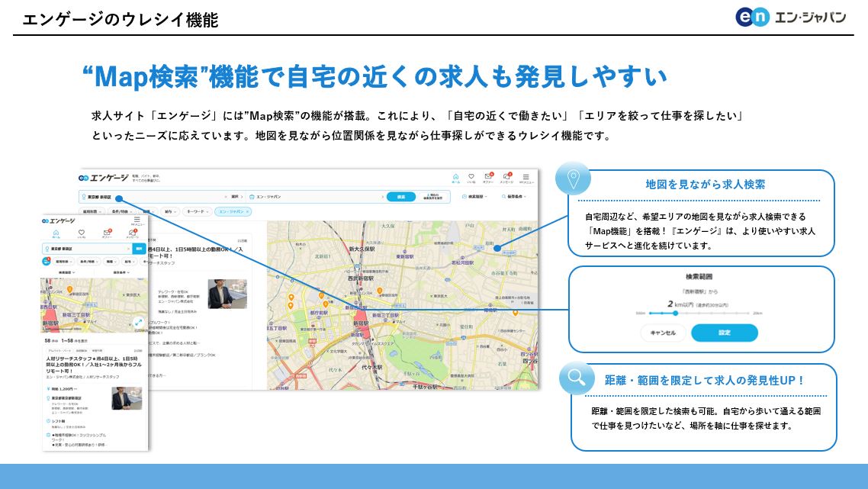Open the 人材リサーチスタッフ job title in mobile view
The width and height of the screenshot is (868, 489).
pos(93,365)
